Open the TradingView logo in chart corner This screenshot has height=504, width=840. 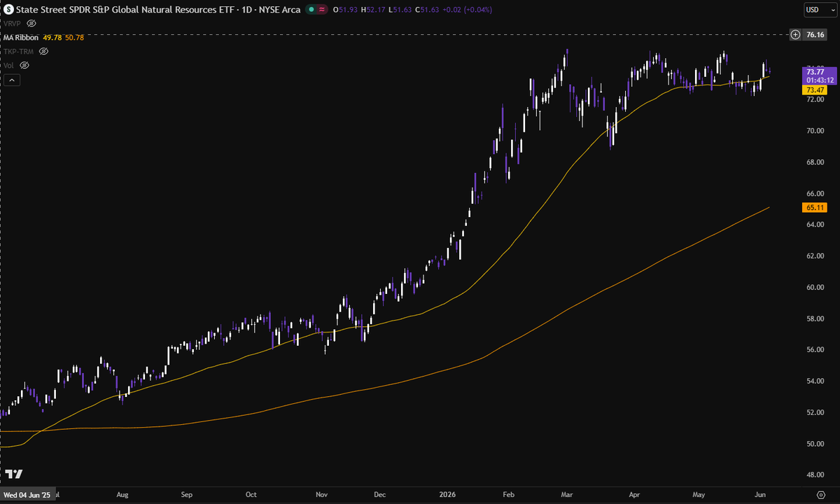pyautogui.click(x=13, y=474)
